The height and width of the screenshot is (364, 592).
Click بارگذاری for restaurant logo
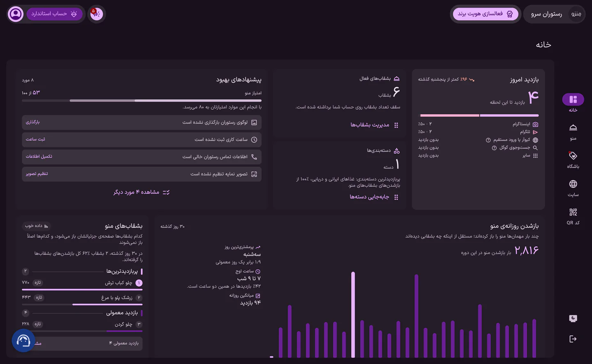pos(33,122)
